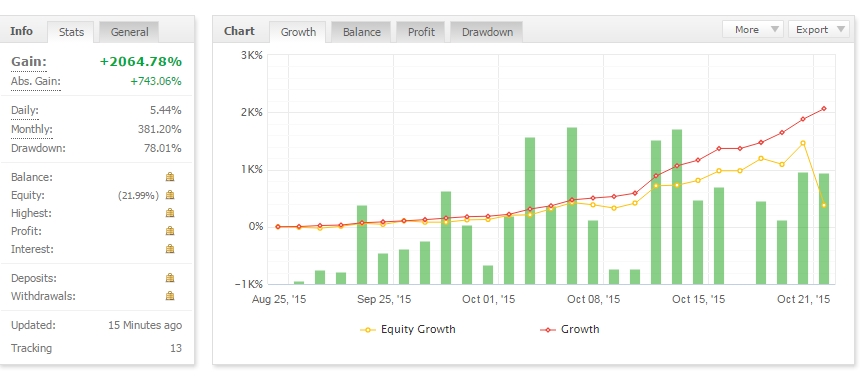
Task: Click the Tracking count 13
Action: 176,348
